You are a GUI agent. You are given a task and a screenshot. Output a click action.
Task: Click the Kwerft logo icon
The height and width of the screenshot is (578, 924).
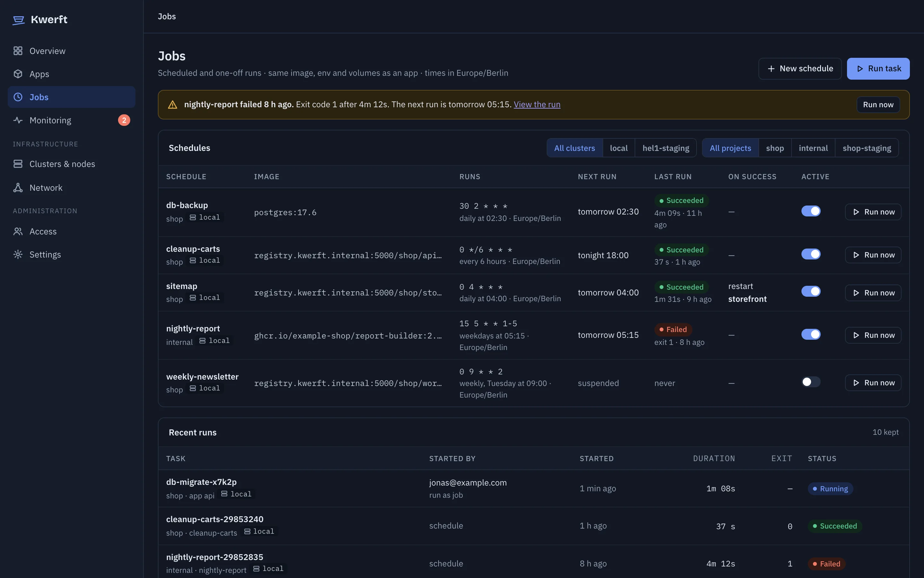tap(18, 20)
